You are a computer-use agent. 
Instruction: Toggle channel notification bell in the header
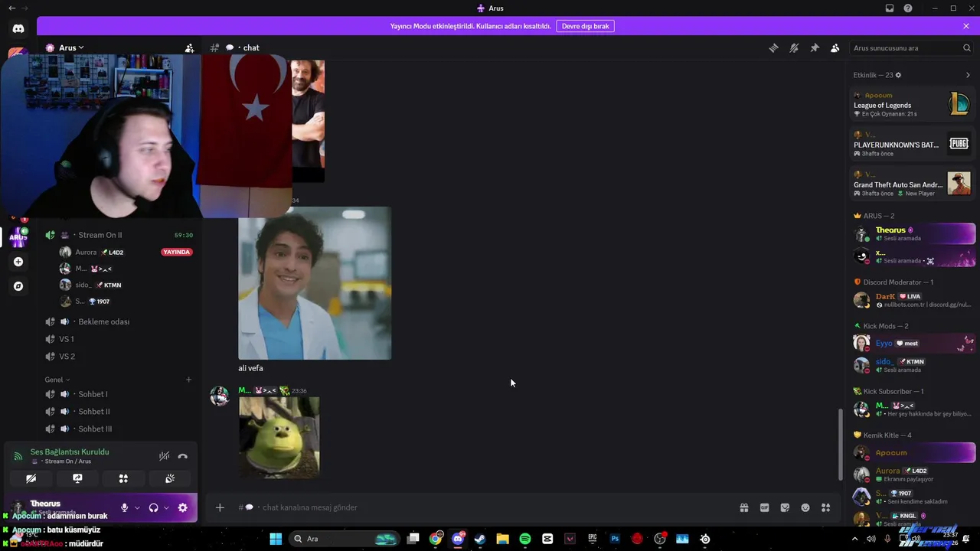pyautogui.click(x=794, y=47)
